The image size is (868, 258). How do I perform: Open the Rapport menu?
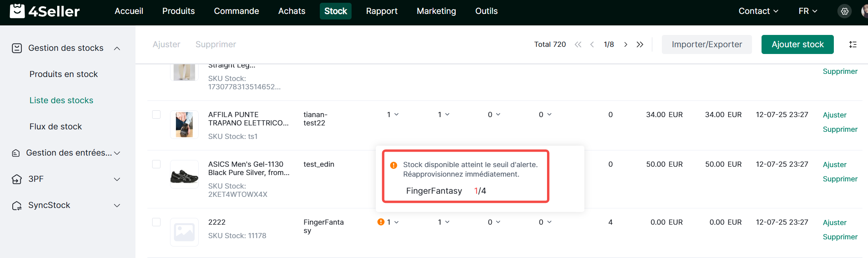tap(381, 11)
